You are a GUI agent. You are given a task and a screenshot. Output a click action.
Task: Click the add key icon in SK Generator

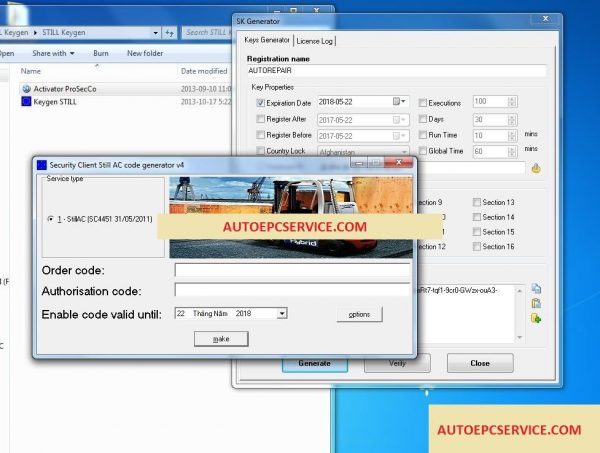(x=536, y=318)
